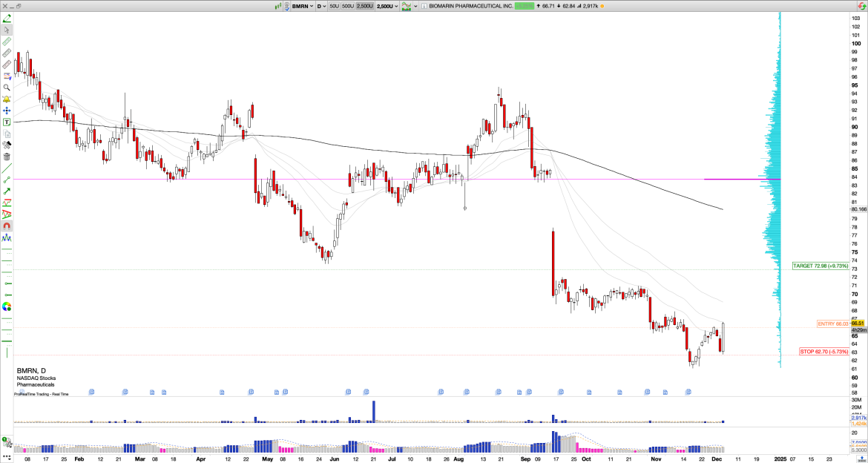The height and width of the screenshot is (463, 868).
Task: Toggle the 2,500U zoom level
Action: [x=364, y=6]
